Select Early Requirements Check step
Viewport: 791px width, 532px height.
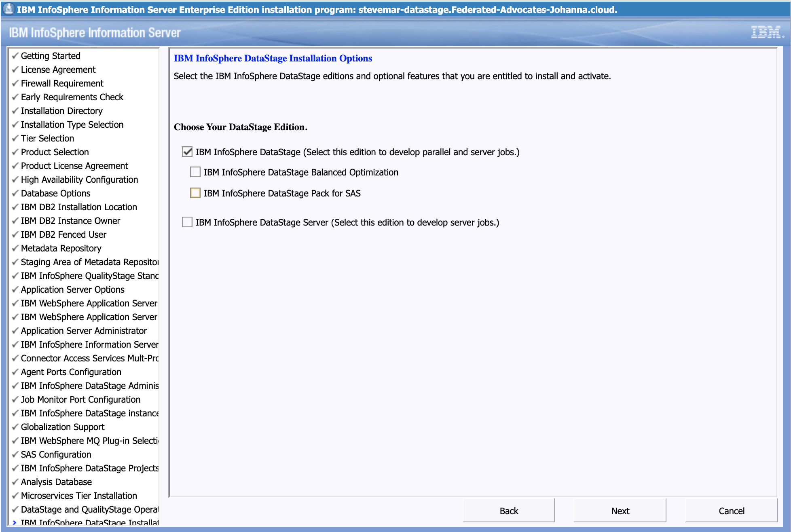point(72,97)
